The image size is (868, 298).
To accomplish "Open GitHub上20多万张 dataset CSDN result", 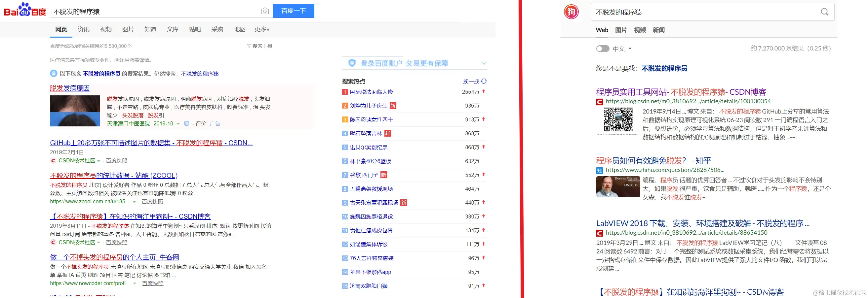I will 151,143.
